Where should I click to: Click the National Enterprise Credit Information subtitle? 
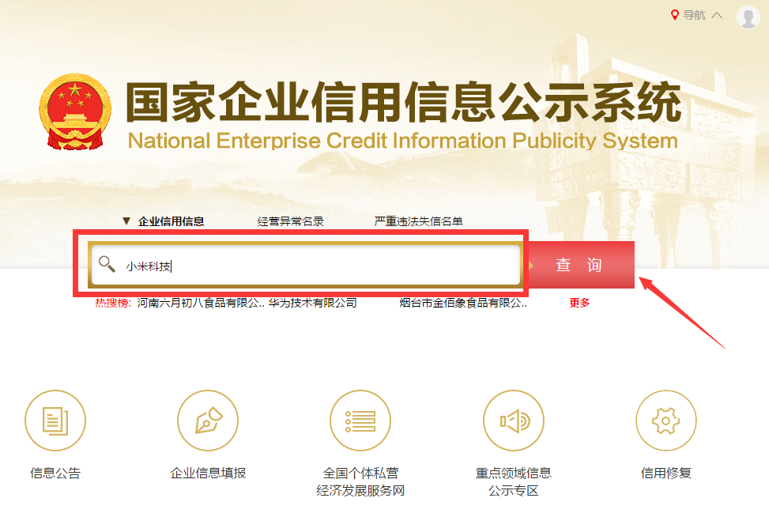[x=402, y=141]
